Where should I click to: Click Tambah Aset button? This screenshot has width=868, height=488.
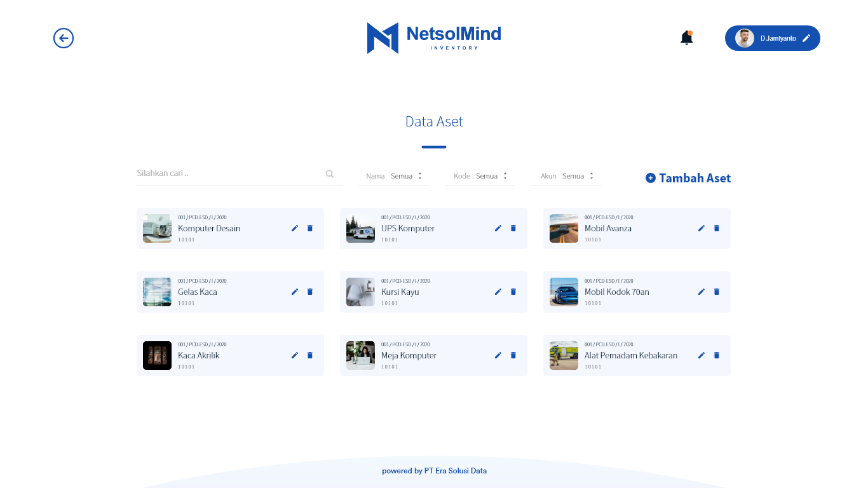pos(688,178)
